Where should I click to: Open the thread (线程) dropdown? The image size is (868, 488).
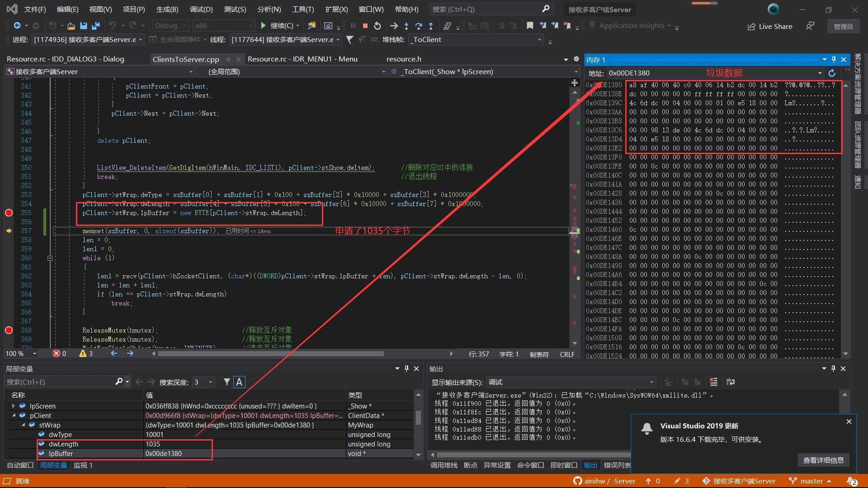(x=286, y=40)
